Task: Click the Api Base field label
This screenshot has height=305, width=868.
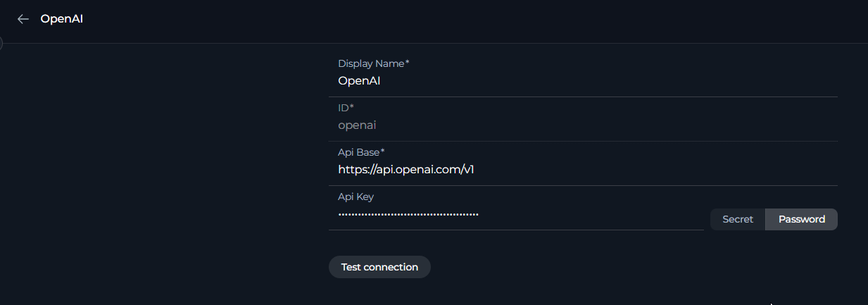Action: click(358, 152)
